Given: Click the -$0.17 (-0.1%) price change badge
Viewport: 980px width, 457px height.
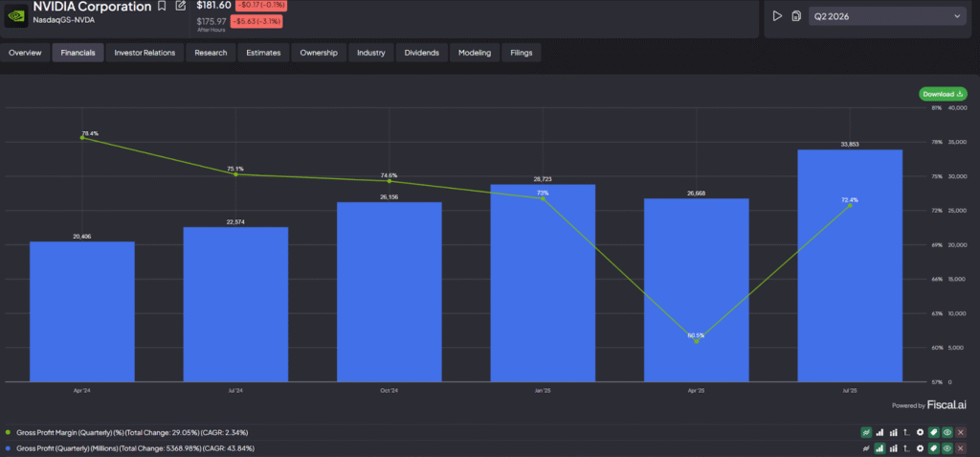Looking at the screenshot, I should click(261, 6).
